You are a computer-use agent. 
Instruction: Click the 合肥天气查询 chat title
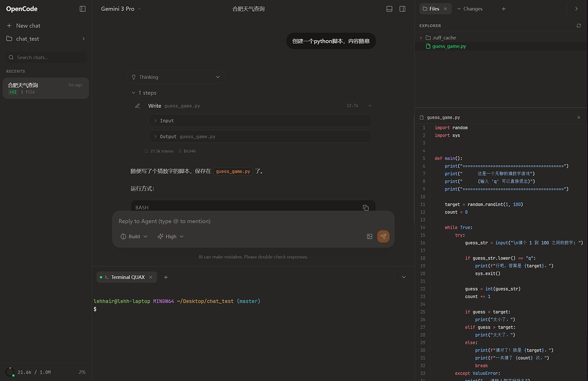tap(248, 9)
